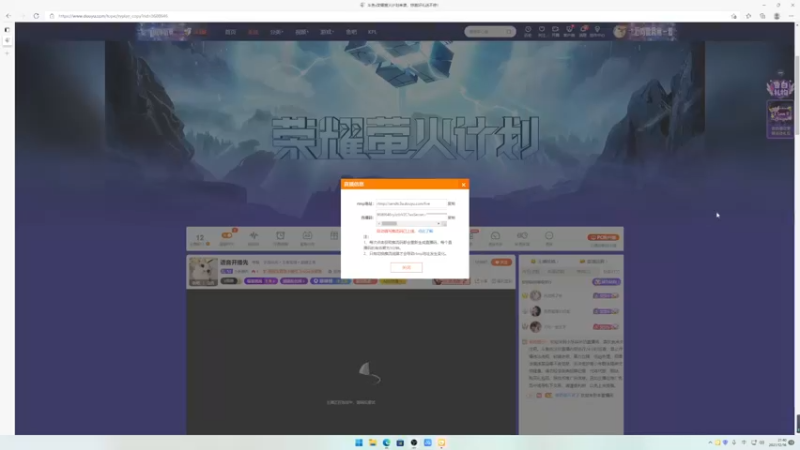
Task: Open browser collections icon in toolbar
Action: tap(762, 16)
